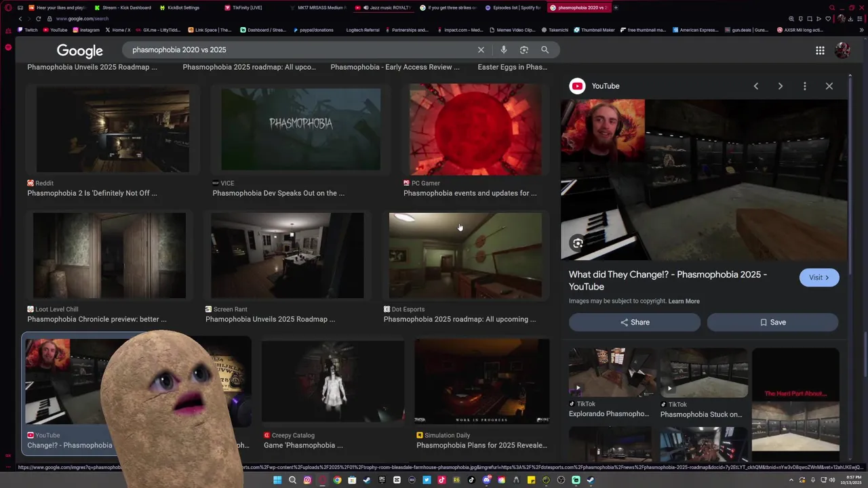Open the Google apps grid
Viewport: 868px width, 488px height.
pos(820,50)
